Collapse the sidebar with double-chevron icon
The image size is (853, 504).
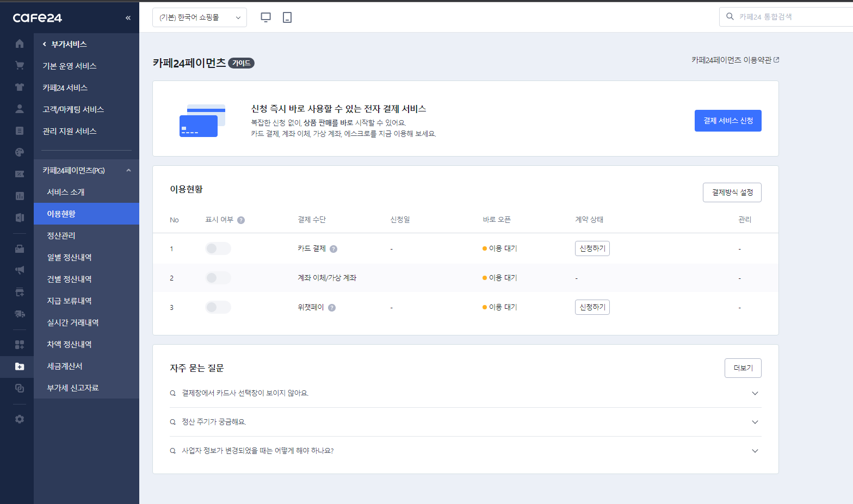click(x=128, y=18)
